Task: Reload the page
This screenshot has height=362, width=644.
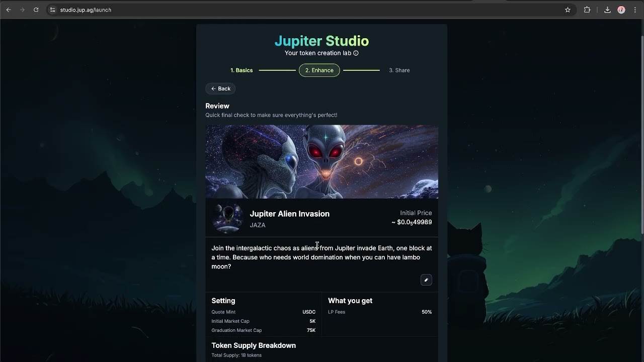Action: [x=36, y=10]
